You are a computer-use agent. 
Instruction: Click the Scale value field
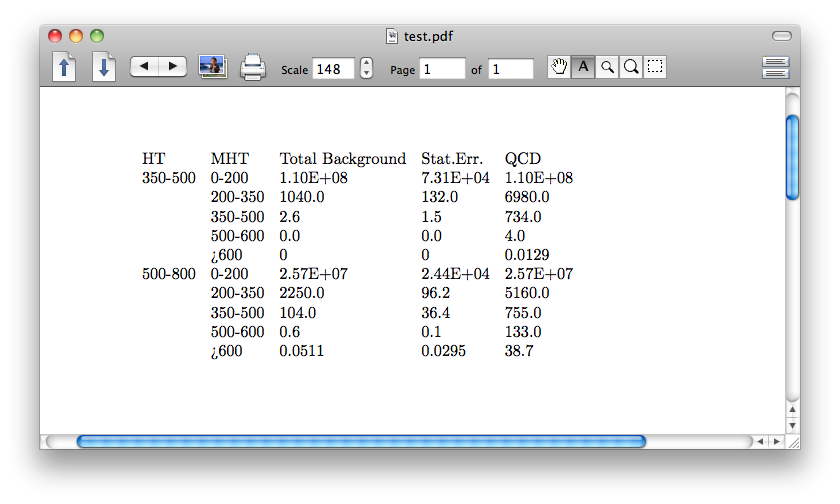point(333,69)
